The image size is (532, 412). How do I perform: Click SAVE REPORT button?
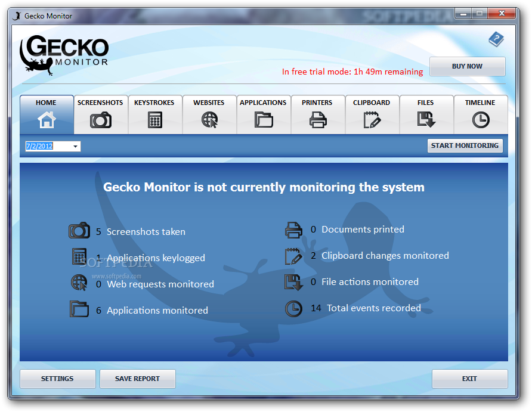point(137,379)
